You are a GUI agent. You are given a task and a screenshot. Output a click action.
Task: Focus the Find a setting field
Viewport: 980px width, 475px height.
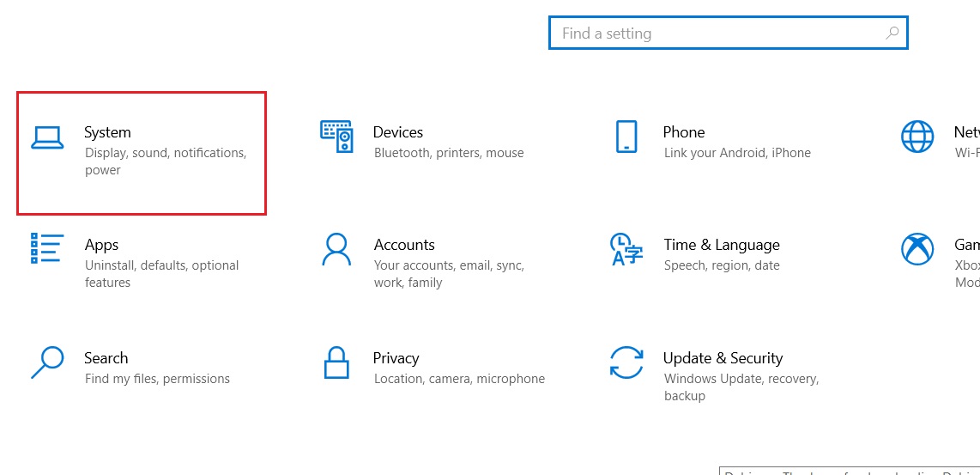click(728, 33)
